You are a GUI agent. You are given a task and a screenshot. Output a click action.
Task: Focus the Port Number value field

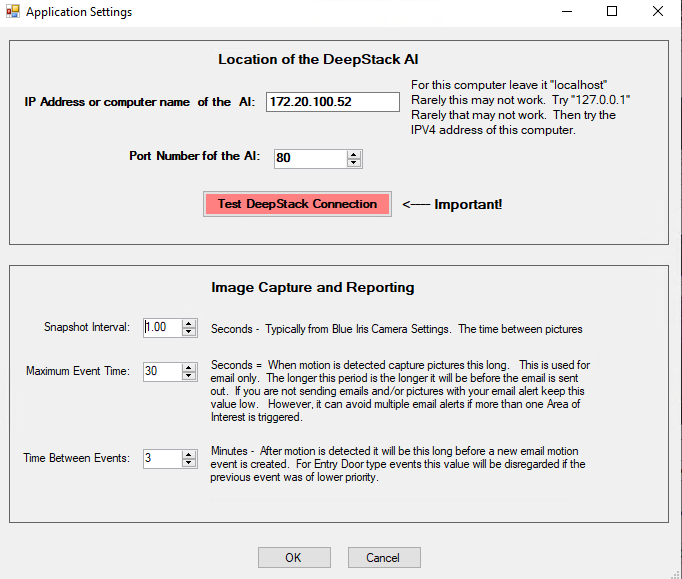pyautogui.click(x=311, y=158)
